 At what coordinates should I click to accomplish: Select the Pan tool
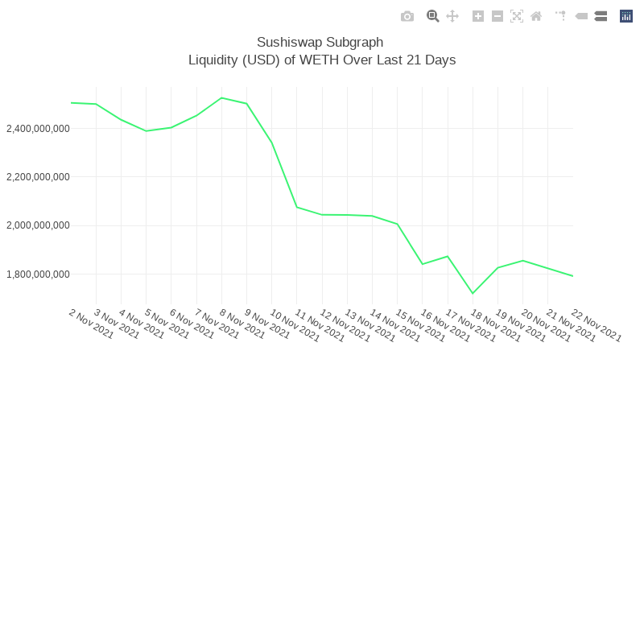click(x=452, y=16)
